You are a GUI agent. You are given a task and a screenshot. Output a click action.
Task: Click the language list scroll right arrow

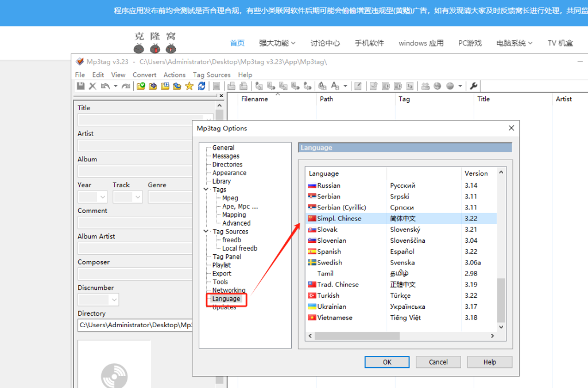coord(492,336)
